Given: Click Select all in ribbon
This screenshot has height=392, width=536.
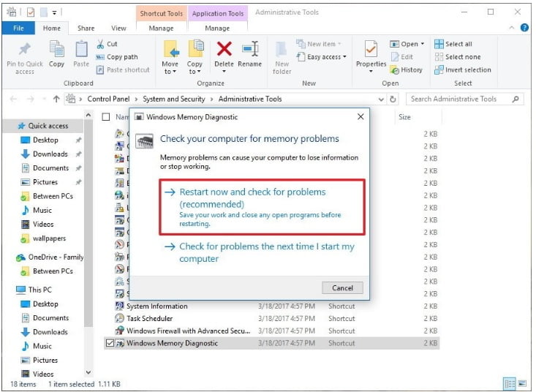Looking at the screenshot, I should (x=453, y=44).
